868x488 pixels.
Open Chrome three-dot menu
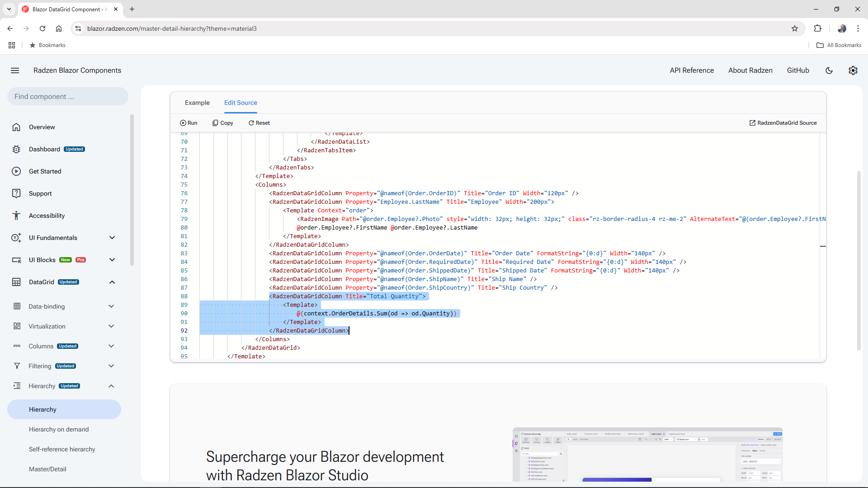858,28
